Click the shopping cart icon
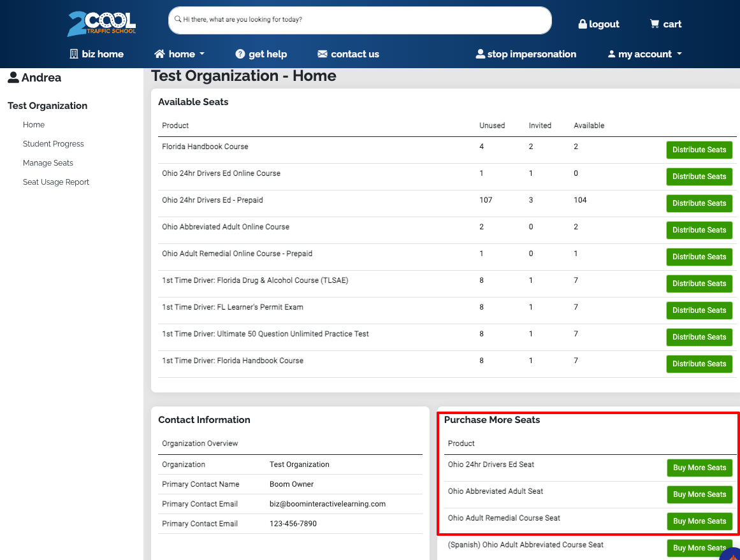The height and width of the screenshot is (560, 740). tap(654, 24)
